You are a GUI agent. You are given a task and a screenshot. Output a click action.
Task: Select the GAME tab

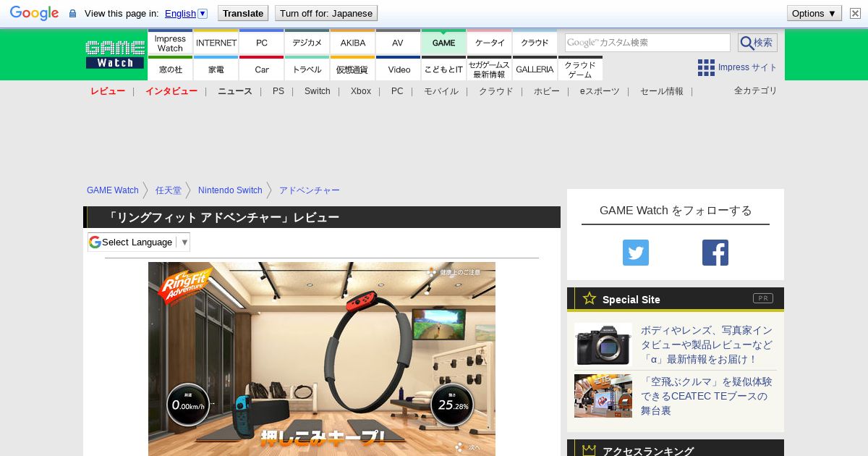coord(443,42)
